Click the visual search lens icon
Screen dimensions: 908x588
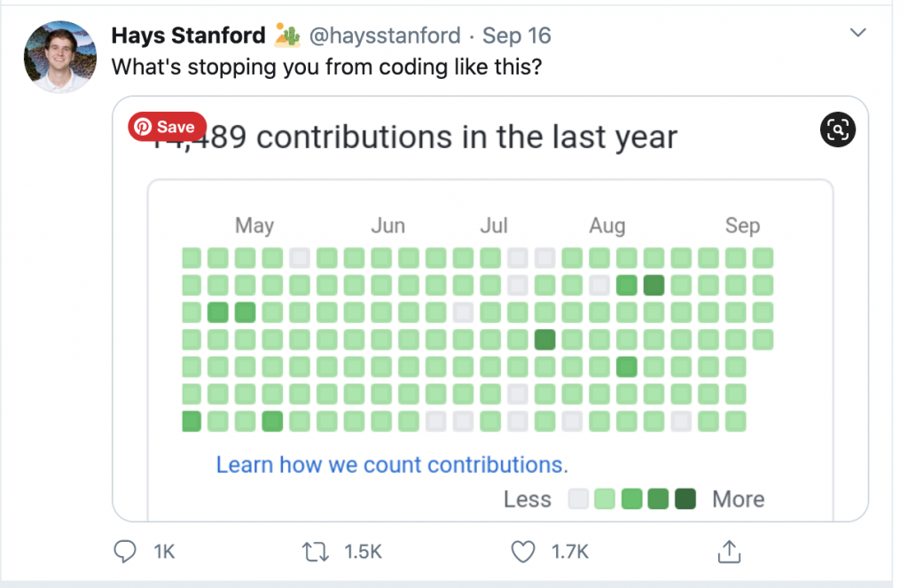pyautogui.click(x=837, y=131)
